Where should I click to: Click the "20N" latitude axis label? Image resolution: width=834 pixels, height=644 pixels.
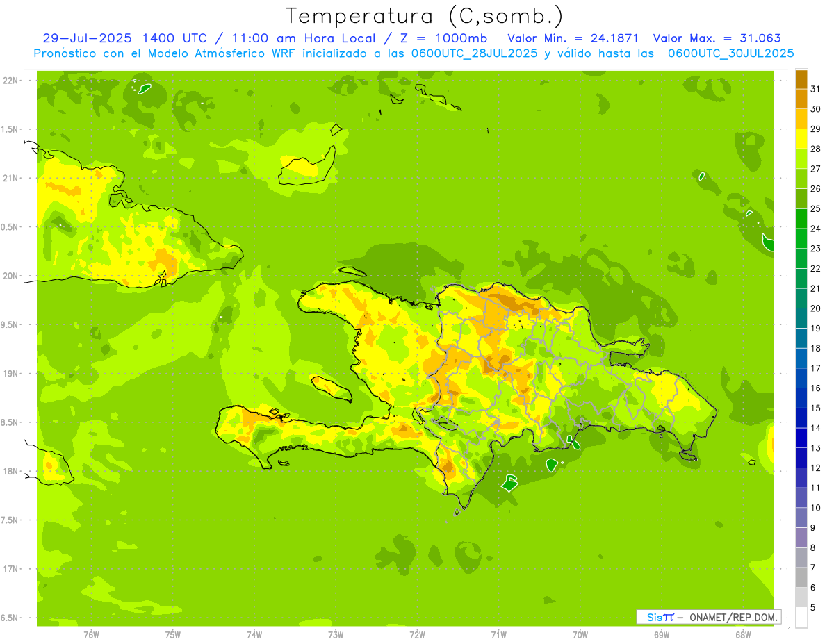tap(10, 276)
